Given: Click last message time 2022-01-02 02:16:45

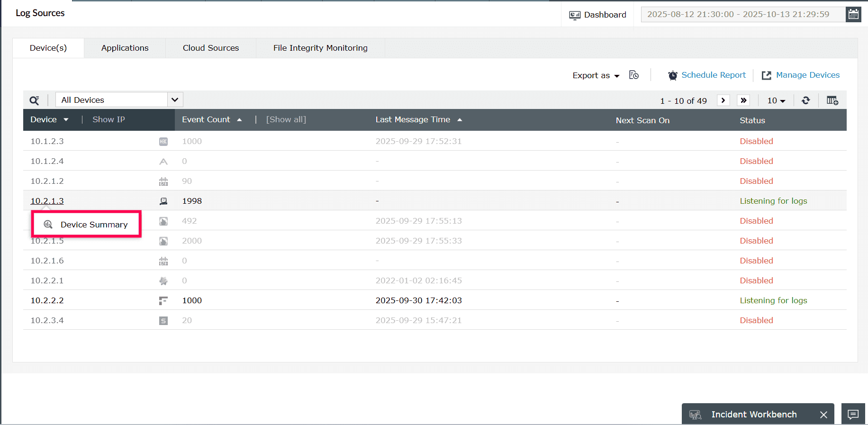Looking at the screenshot, I should pos(418,280).
